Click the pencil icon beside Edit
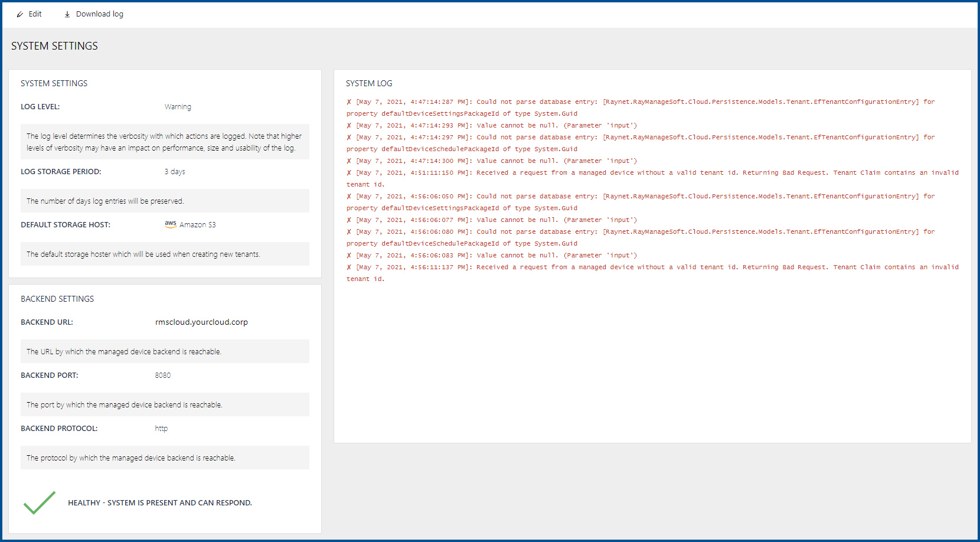 pyautogui.click(x=20, y=14)
